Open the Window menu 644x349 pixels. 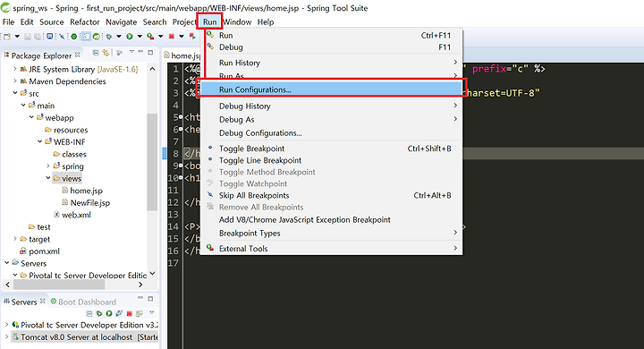(x=237, y=21)
